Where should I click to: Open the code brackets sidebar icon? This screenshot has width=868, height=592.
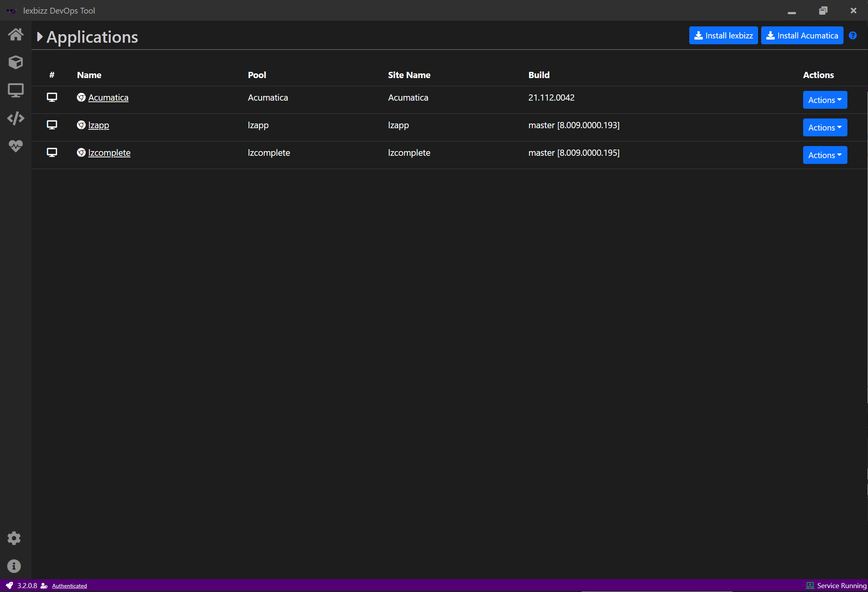(x=16, y=118)
